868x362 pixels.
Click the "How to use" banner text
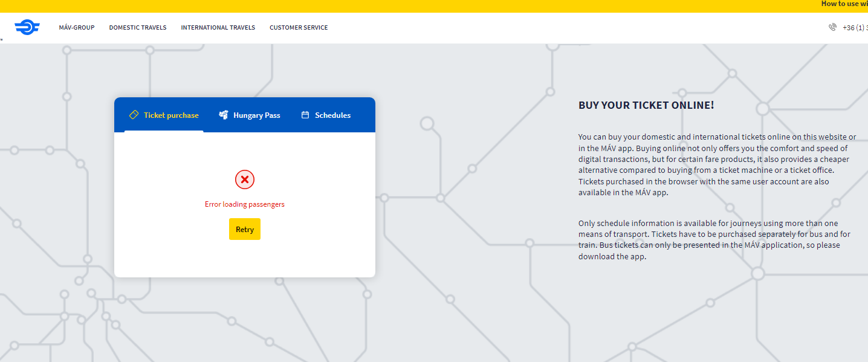point(844,4)
